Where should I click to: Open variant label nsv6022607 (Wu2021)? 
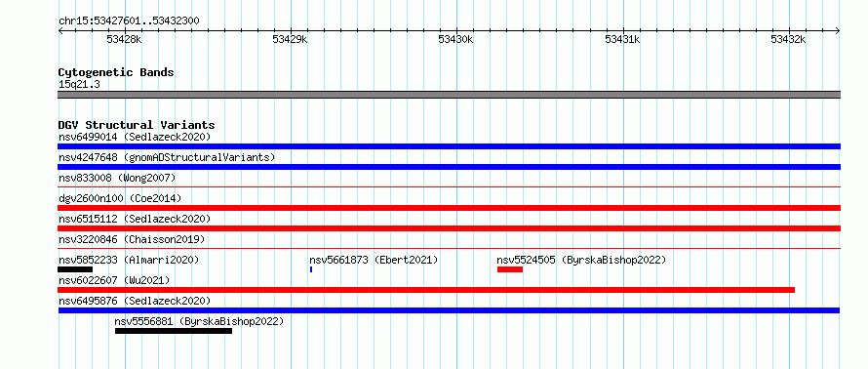pyautogui.click(x=114, y=280)
